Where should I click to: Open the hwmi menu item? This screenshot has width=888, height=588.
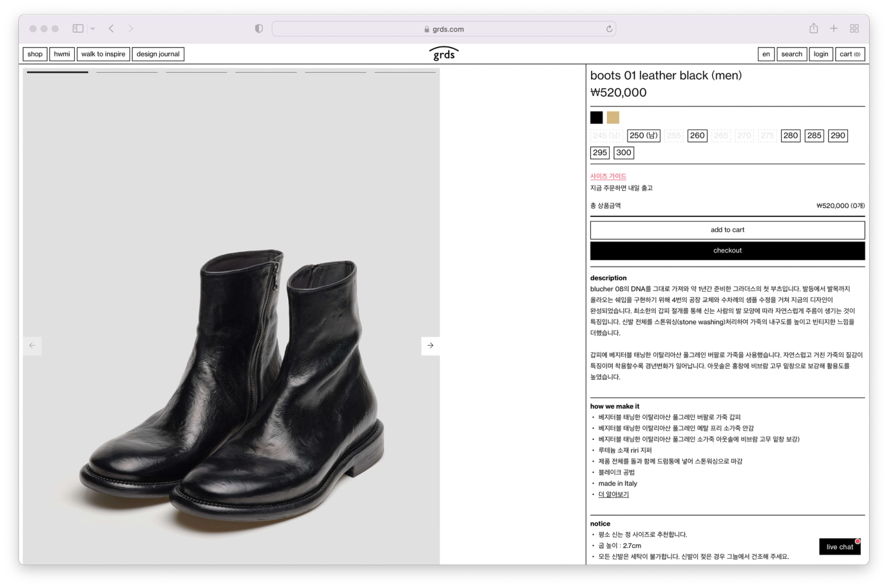pyautogui.click(x=62, y=54)
